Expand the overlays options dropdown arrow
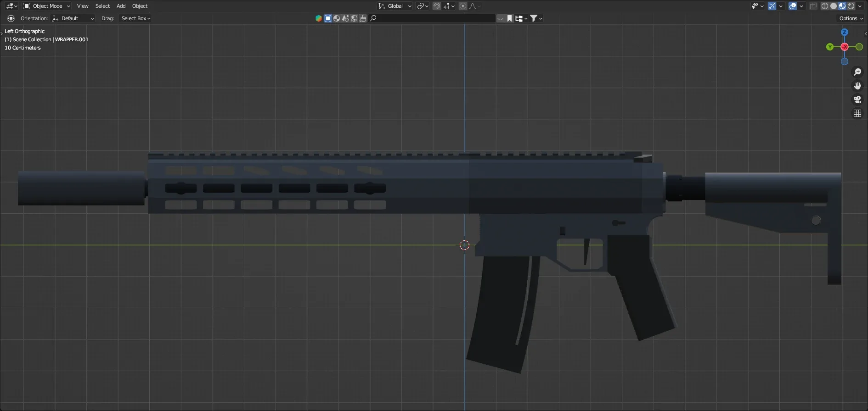Image resolution: width=868 pixels, height=411 pixels. coord(801,6)
